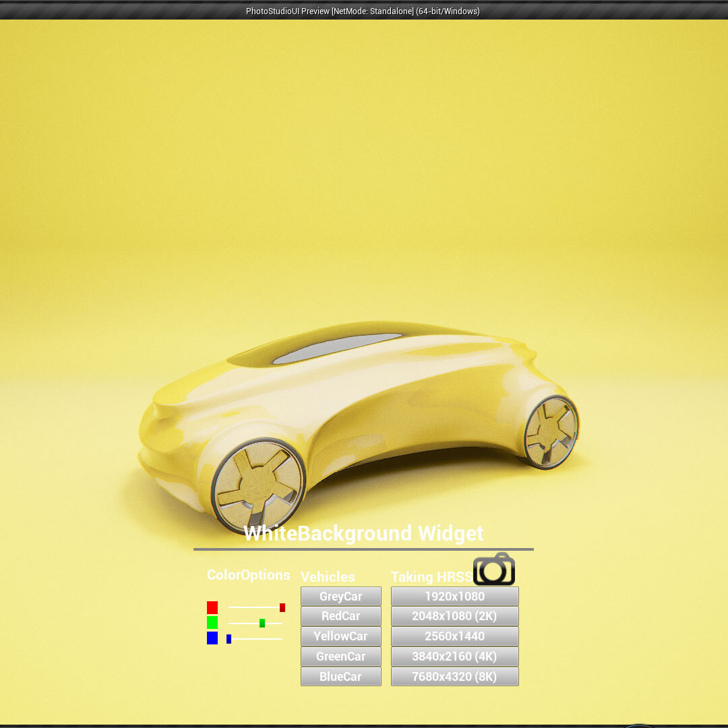Screen dimensions: 728x728
Task: Select the 2560x1440 screenshot resolution
Action: click(454, 636)
